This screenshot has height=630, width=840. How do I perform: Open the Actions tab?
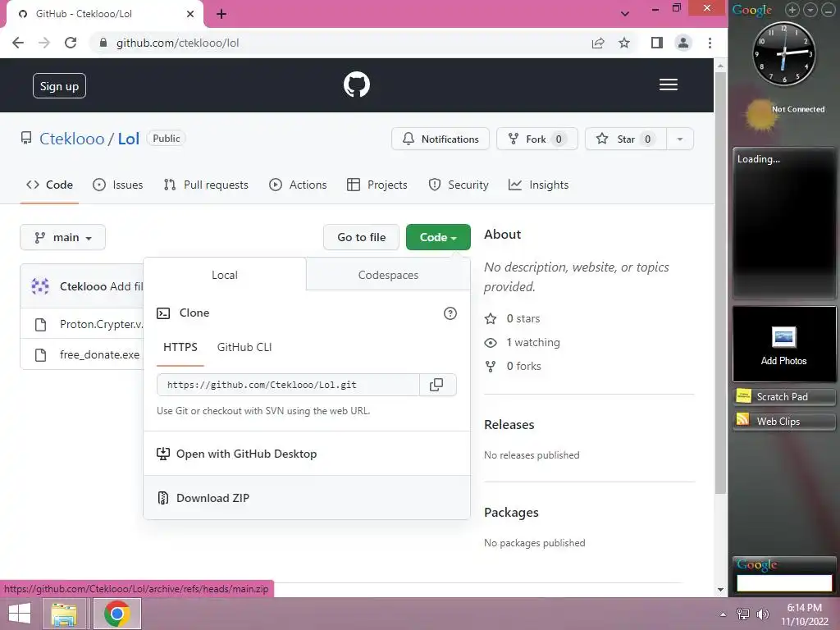[298, 185]
